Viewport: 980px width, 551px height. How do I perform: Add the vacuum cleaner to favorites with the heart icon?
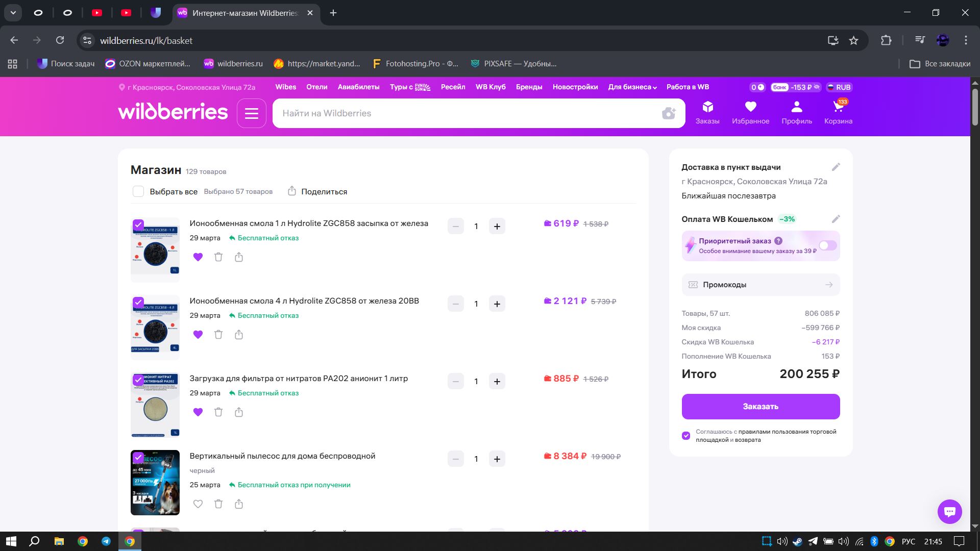[198, 504]
